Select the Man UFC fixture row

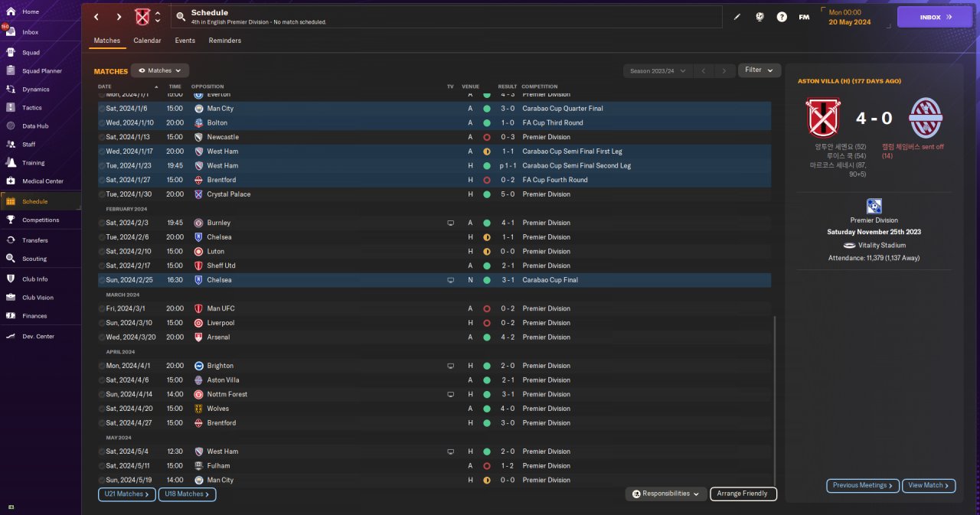434,308
